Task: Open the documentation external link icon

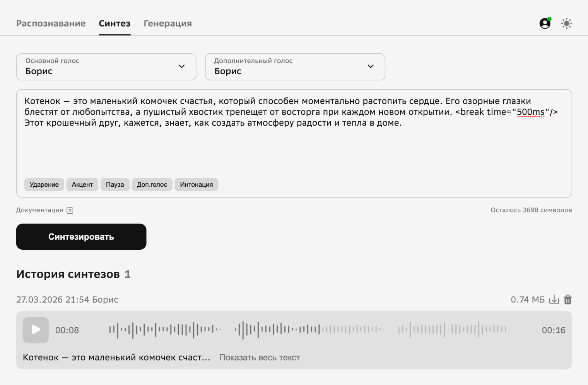Action: click(70, 210)
